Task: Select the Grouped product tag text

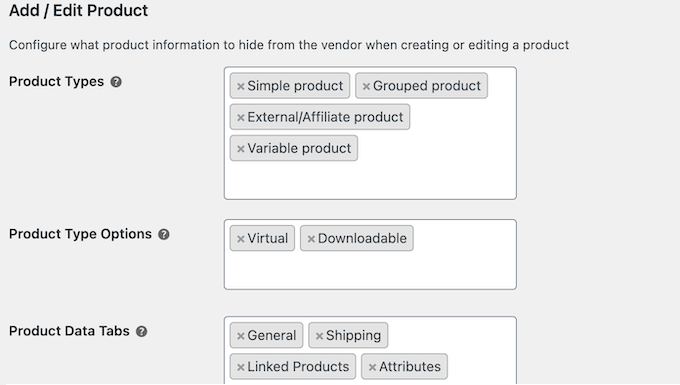Action: click(x=427, y=86)
